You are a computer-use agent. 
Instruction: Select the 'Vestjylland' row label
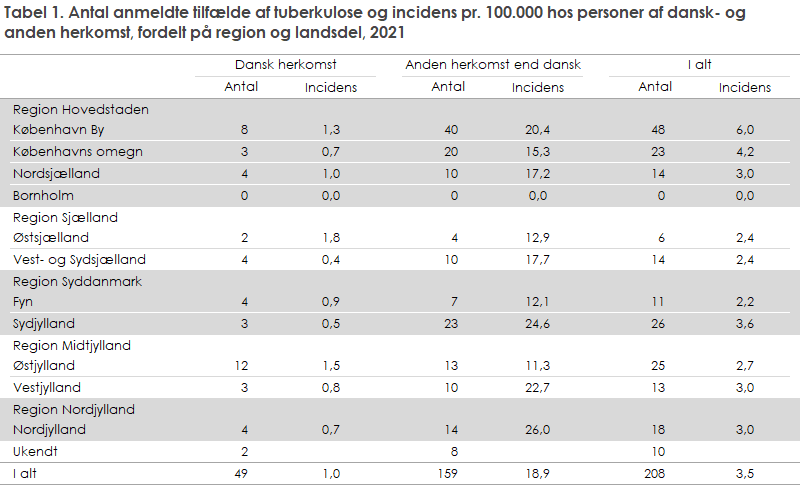pos(47,388)
